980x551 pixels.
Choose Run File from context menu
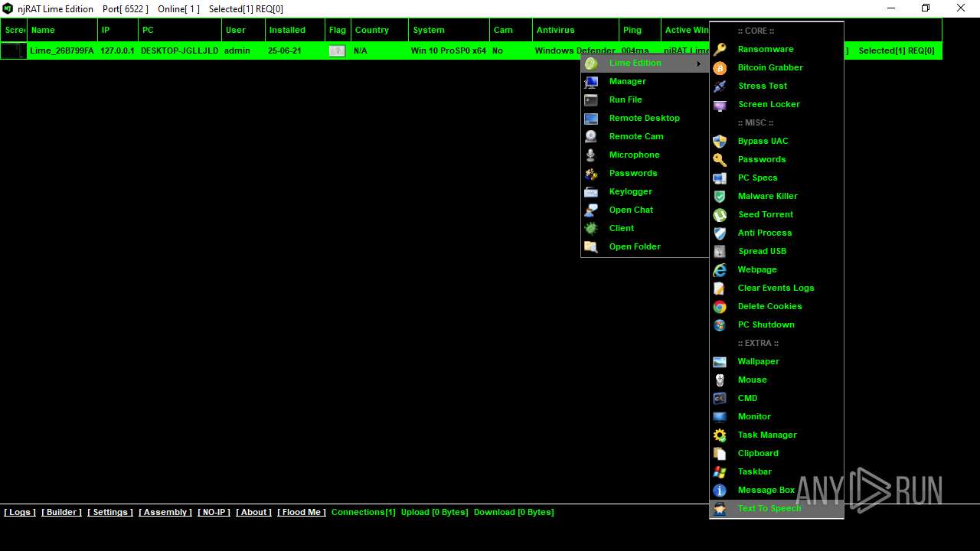[645, 99]
